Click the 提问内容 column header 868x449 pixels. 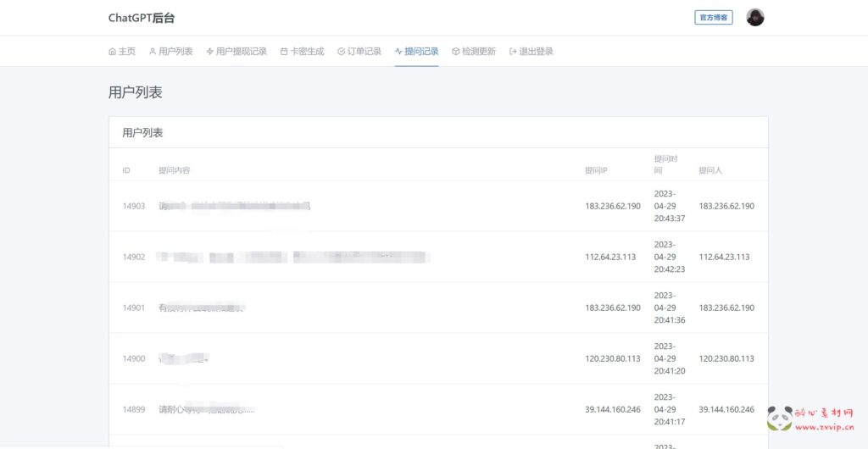pyautogui.click(x=174, y=170)
